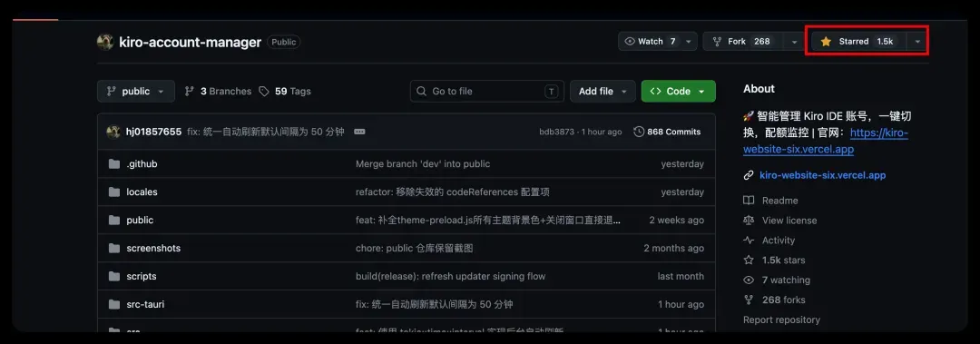Jump to the Readme link
Viewport: 980px width, 344px height.
[x=780, y=201]
